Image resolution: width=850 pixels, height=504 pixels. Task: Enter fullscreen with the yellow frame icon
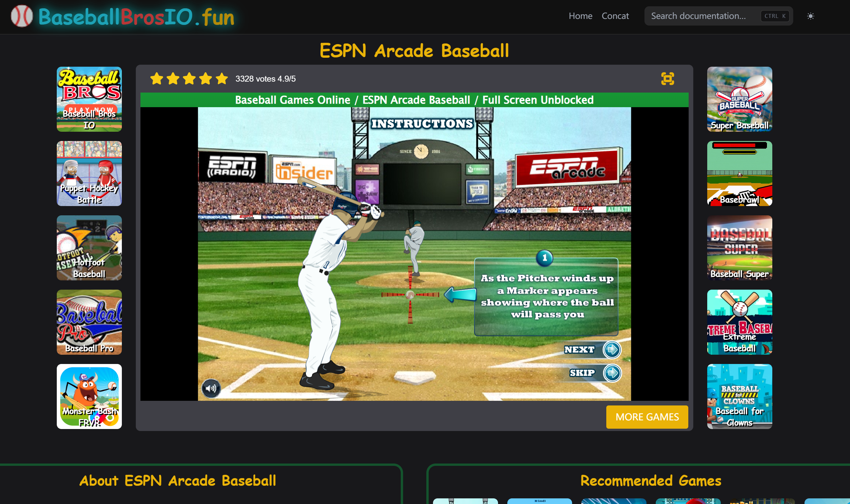click(667, 78)
